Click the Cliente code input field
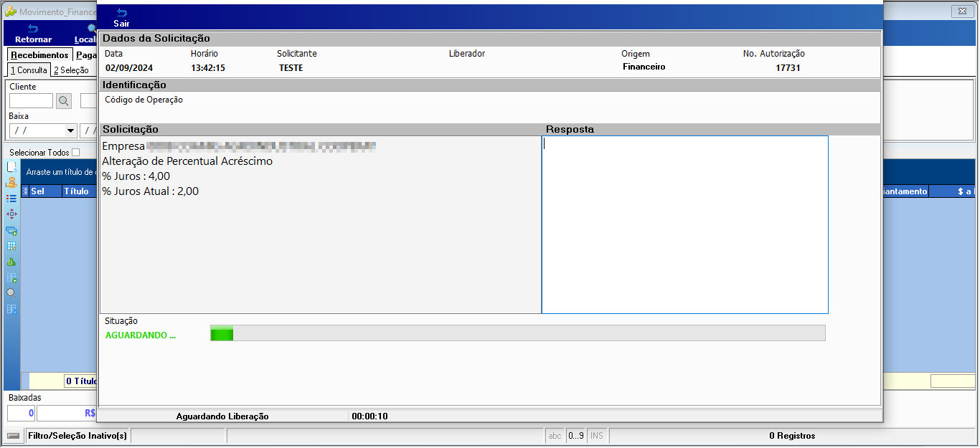The height and width of the screenshot is (448, 980). pyautogui.click(x=31, y=101)
